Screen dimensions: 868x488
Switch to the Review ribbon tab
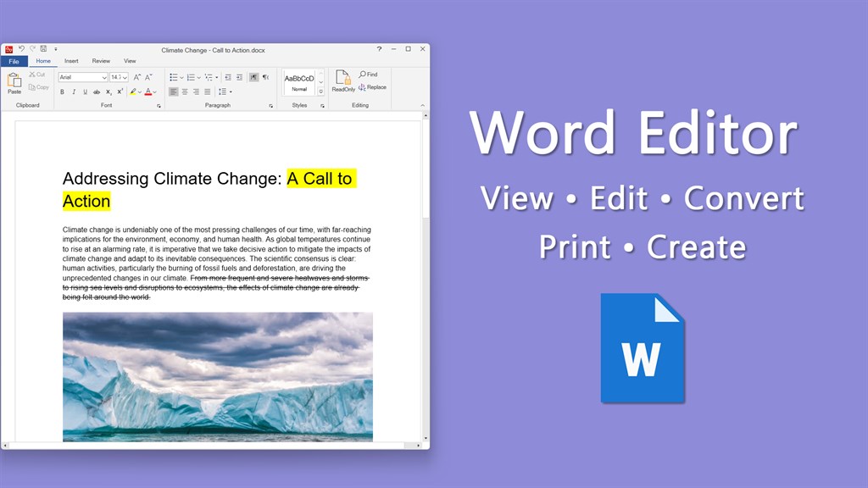click(101, 61)
